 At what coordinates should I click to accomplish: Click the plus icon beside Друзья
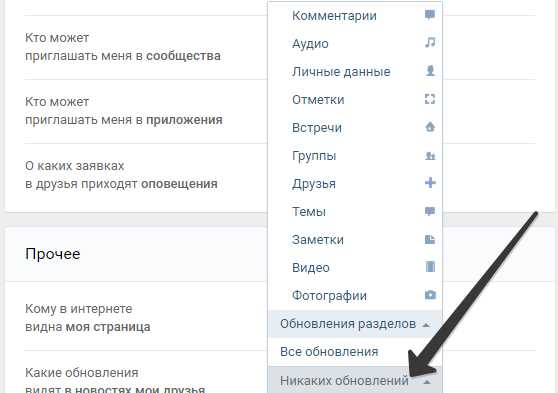pos(430,183)
